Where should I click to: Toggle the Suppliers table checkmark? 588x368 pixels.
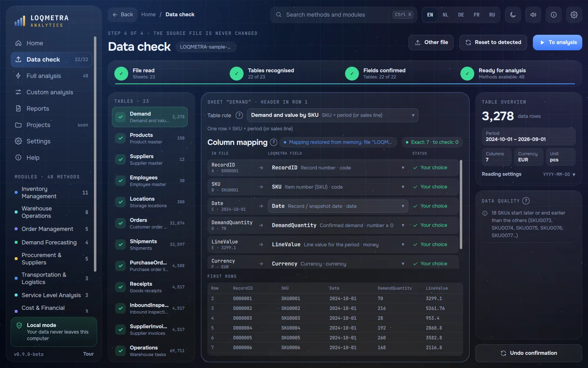(x=120, y=159)
